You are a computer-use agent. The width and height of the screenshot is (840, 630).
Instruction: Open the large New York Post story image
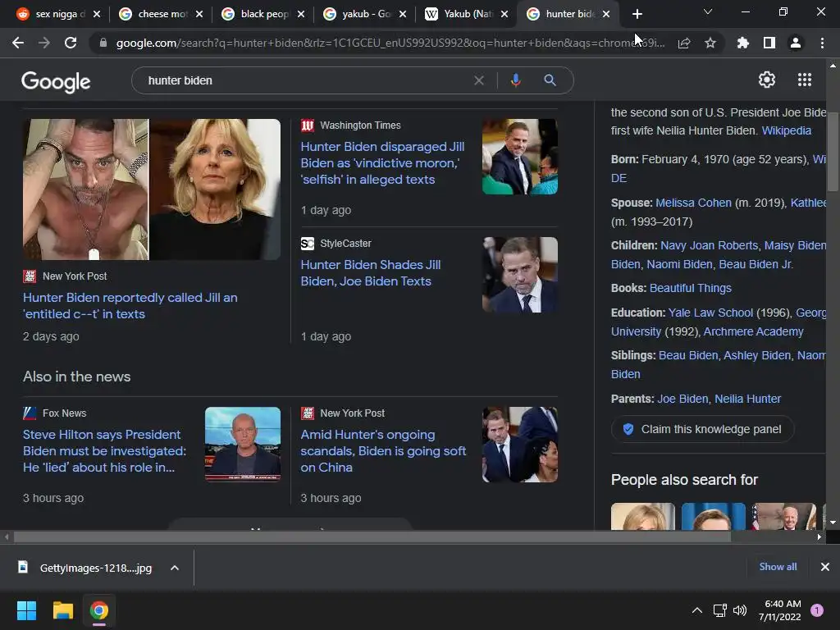(152, 189)
